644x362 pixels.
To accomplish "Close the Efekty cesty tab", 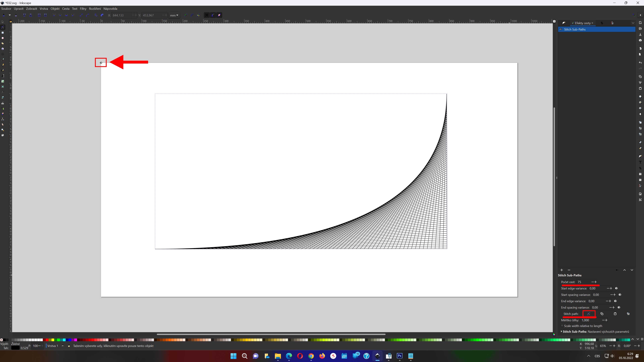I will pos(592,23).
